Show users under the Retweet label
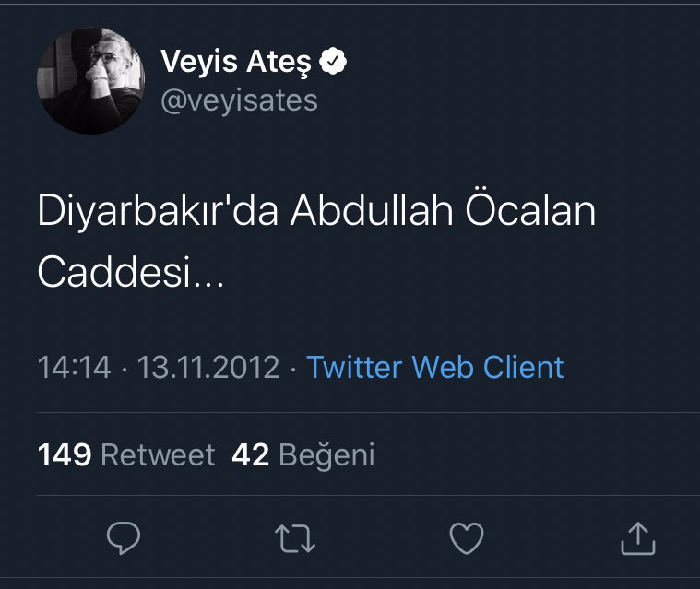 (157, 454)
